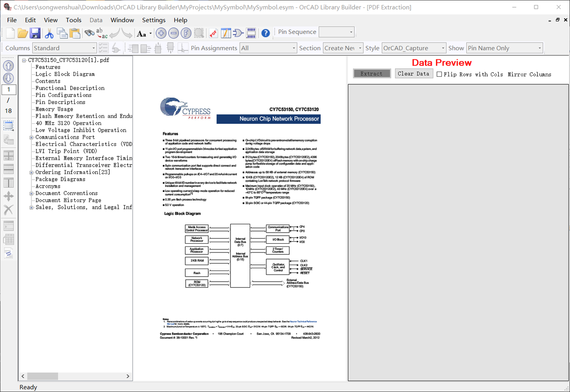Expand the Ordering Information tree node
This screenshot has width=570, height=392.
pos(32,172)
